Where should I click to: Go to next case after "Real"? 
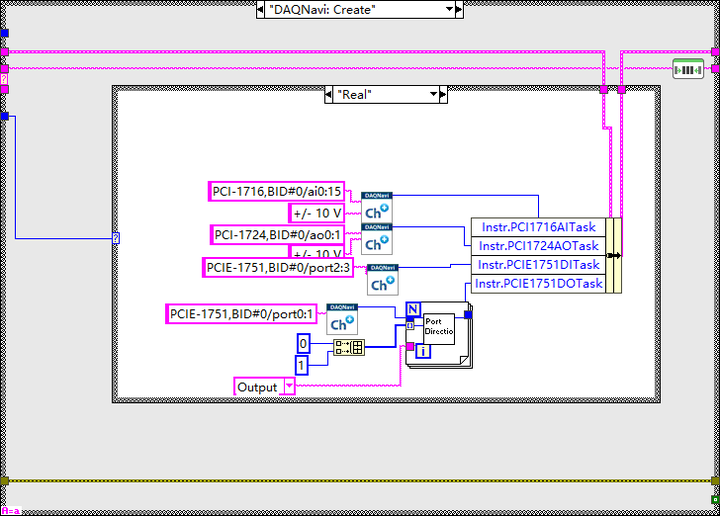[x=443, y=95]
